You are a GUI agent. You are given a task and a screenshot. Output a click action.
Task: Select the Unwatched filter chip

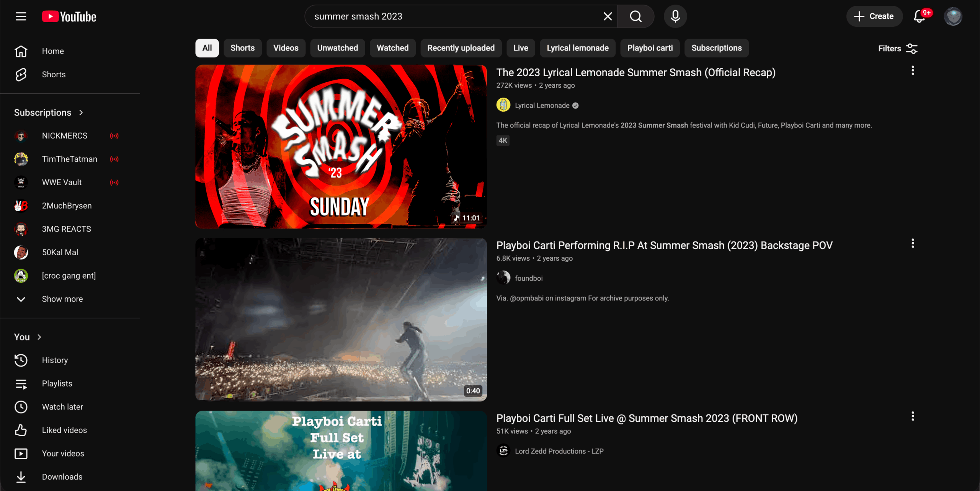[x=337, y=48]
